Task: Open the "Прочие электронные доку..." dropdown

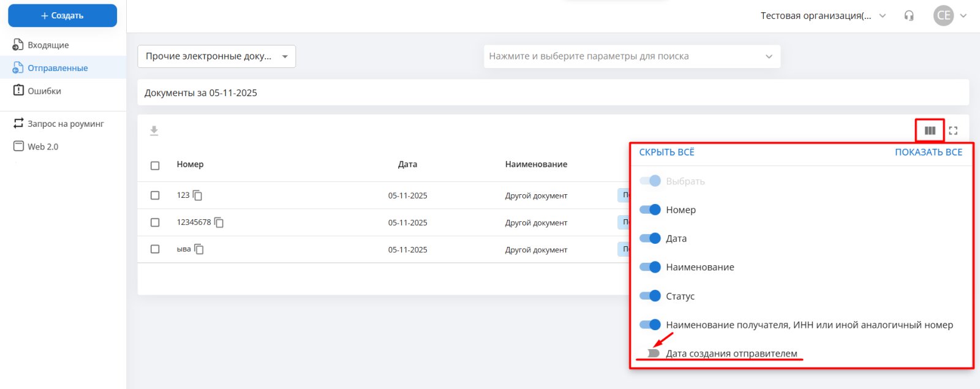Action: click(x=216, y=56)
